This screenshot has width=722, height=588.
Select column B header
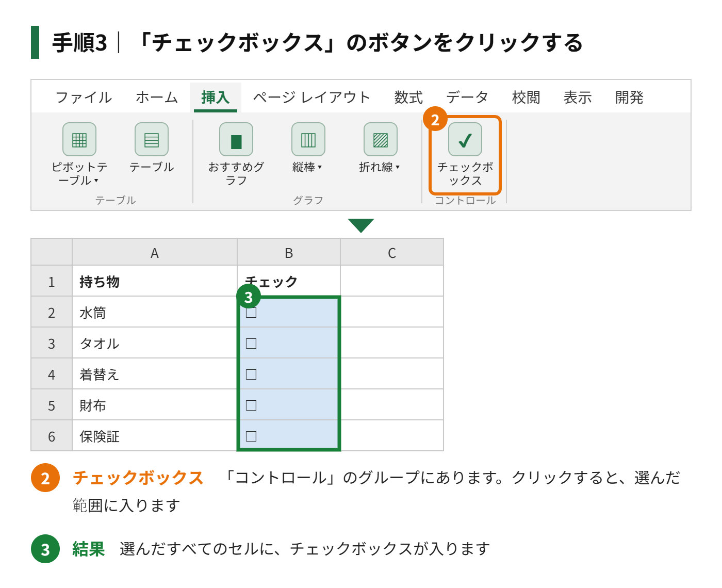tap(289, 252)
